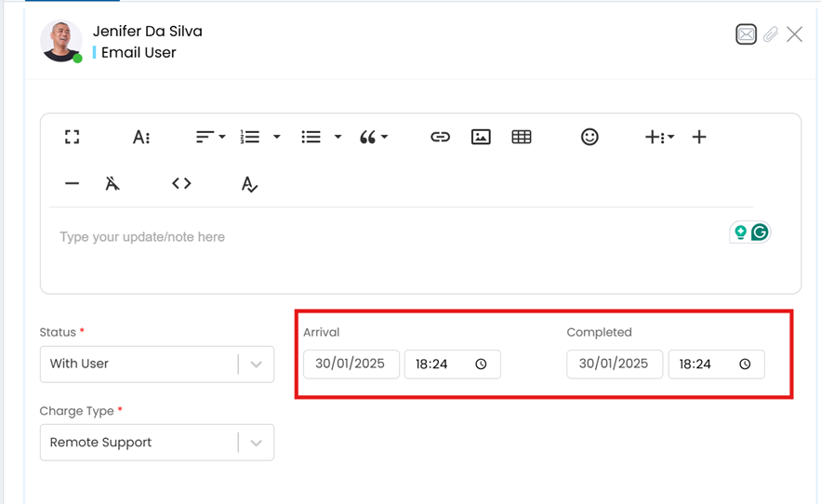The width and height of the screenshot is (821, 504).
Task: Click the fullscreen editor icon
Action: point(72,137)
